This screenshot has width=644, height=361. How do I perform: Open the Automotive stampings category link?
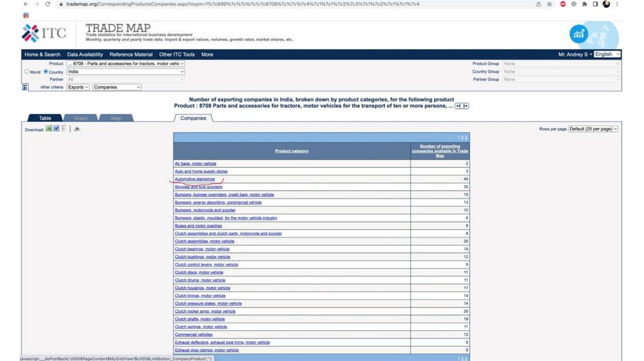(x=195, y=179)
